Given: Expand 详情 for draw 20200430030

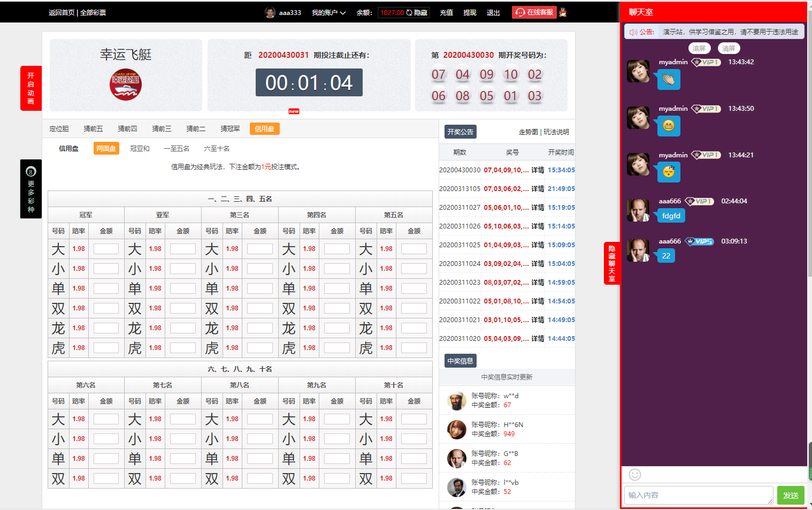Looking at the screenshot, I should [x=538, y=170].
